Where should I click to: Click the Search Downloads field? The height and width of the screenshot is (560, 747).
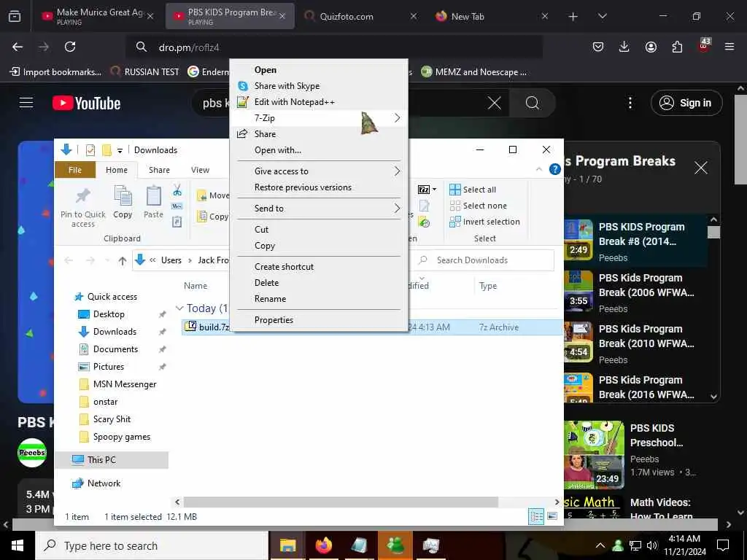click(x=486, y=260)
